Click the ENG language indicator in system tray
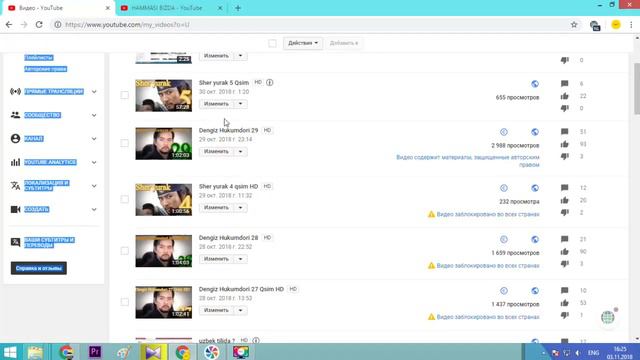The image size is (640, 360). (593, 353)
